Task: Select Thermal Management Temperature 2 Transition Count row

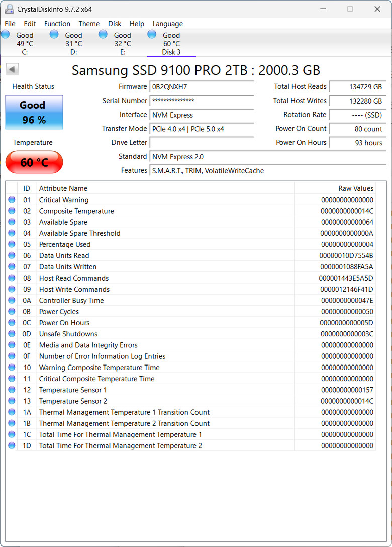Action: tap(191, 423)
